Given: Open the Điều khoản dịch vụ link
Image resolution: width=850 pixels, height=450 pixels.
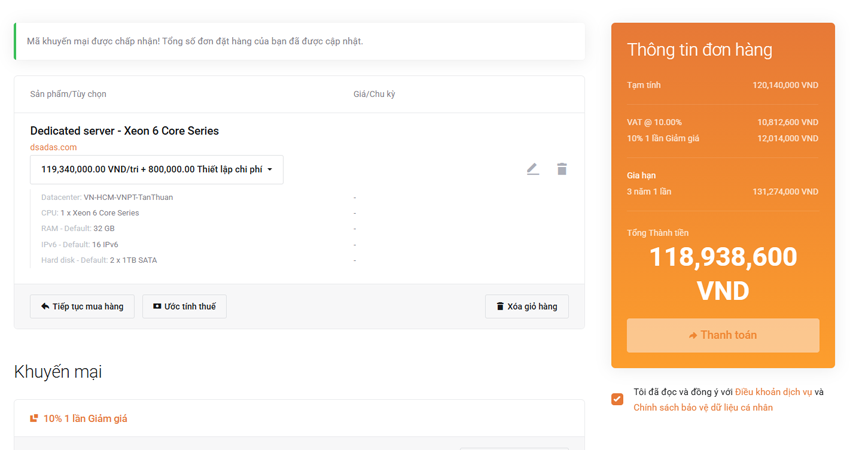Looking at the screenshot, I should tap(773, 392).
